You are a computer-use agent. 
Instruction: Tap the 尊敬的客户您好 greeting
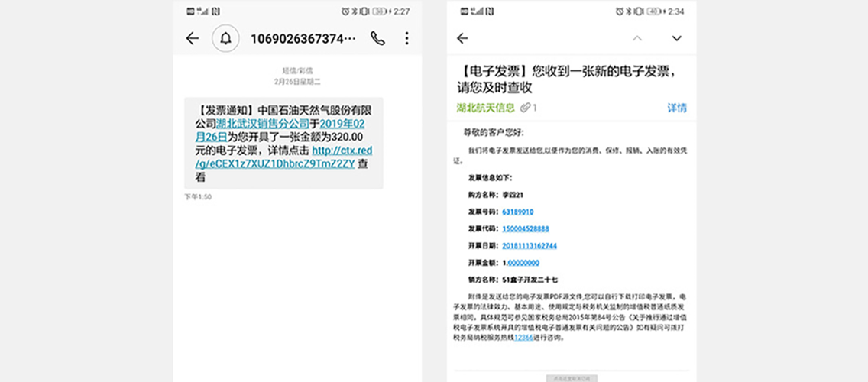coord(494,133)
